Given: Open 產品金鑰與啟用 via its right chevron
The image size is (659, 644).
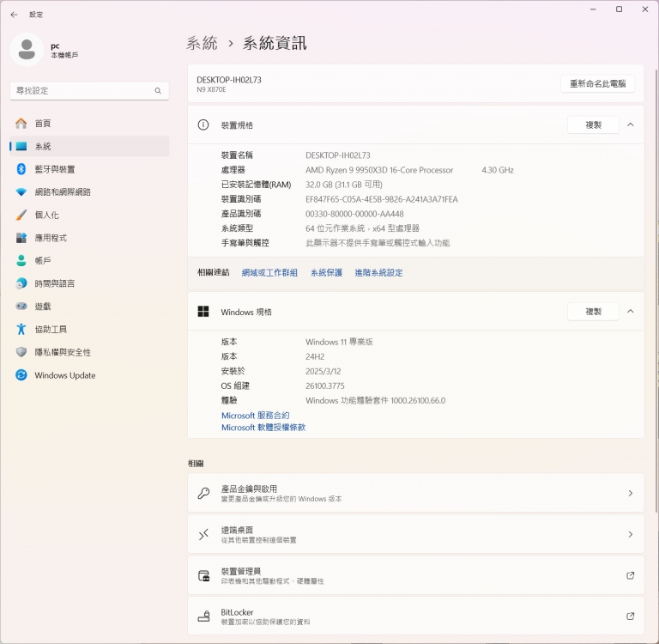Looking at the screenshot, I should coord(631,494).
